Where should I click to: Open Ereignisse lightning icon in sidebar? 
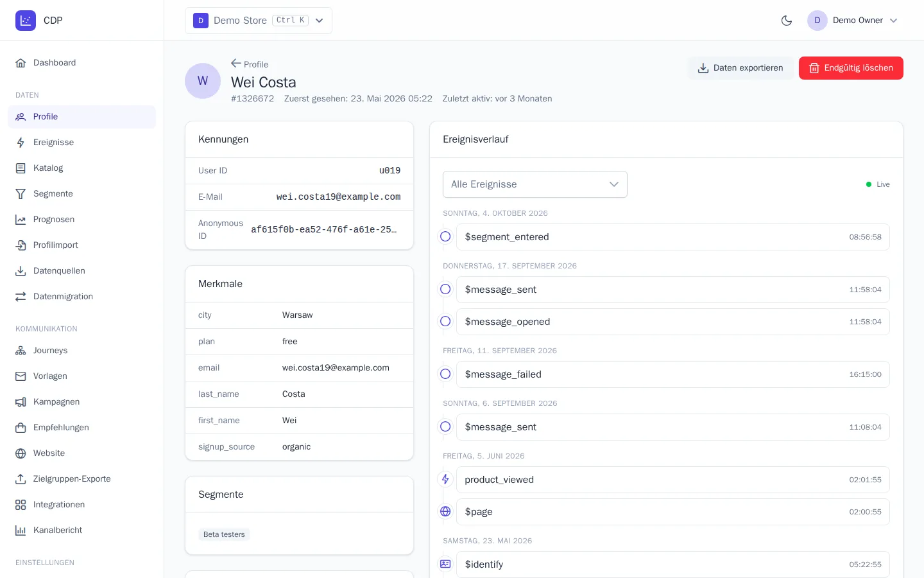point(21,143)
